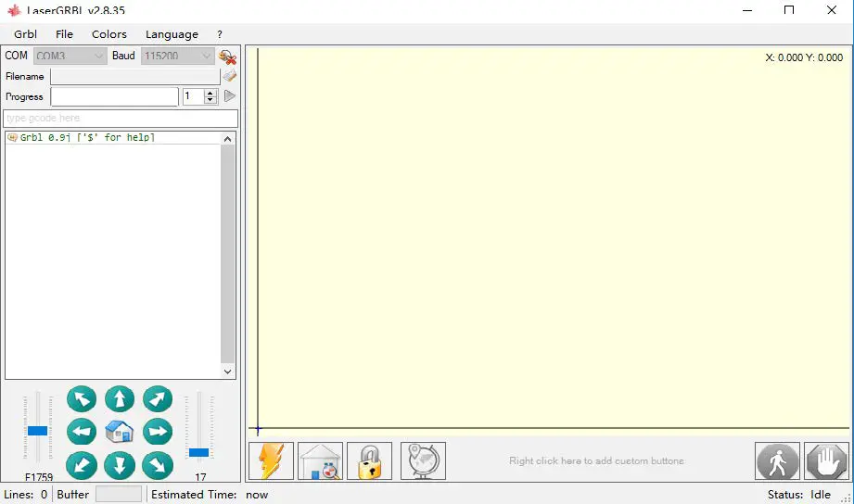Jog laser diagonally down-left
The height and width of the screenshot is (504, 854).
[x=82, y=465]
